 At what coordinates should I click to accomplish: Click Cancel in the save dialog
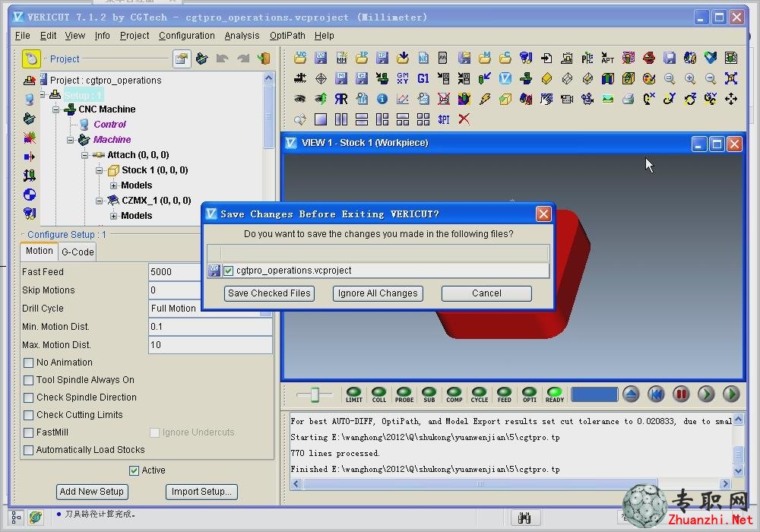[x=486, y=293]
